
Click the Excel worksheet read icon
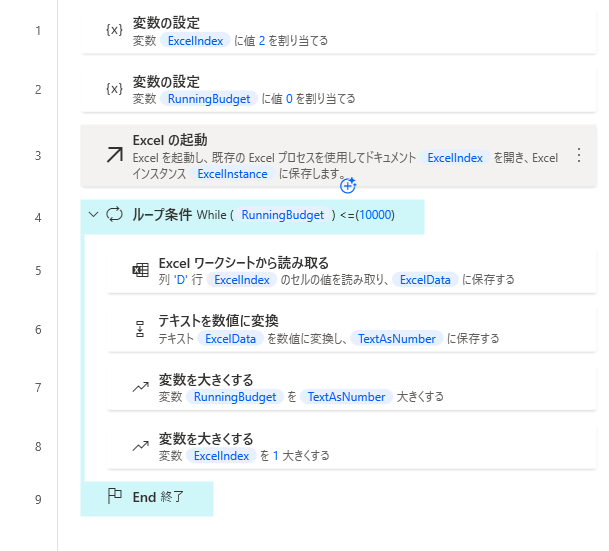coord(141,270)
